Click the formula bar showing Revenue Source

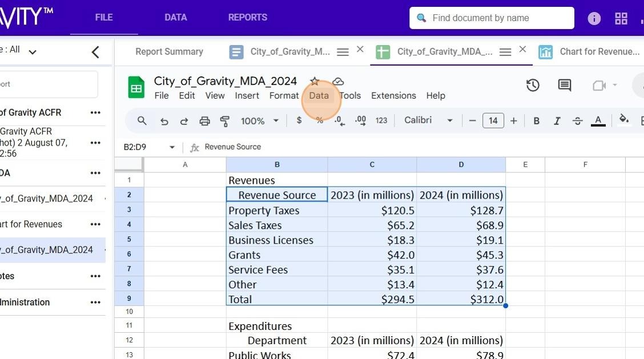[423, 147]
